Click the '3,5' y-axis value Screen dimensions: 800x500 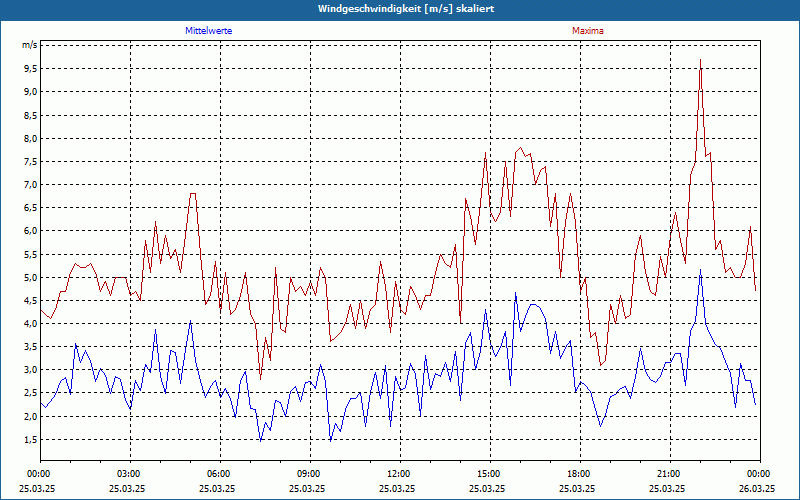[x=31, y=347]
